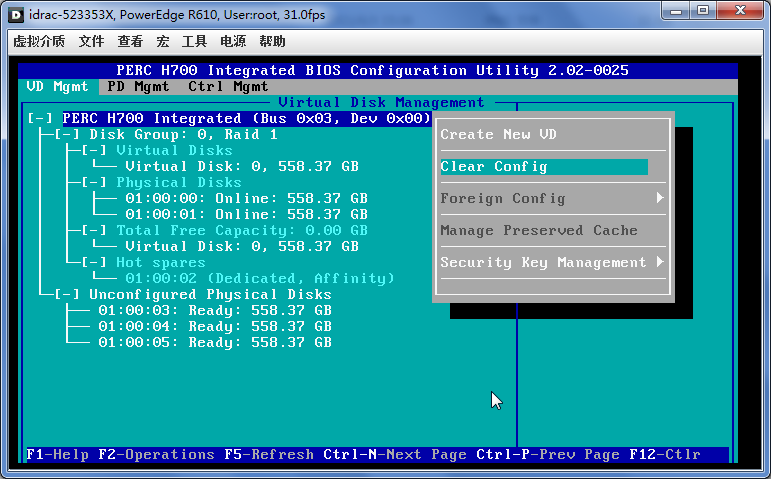
Task: Expand the Foreign Config submenu arrow
Action: pos(660,198)
